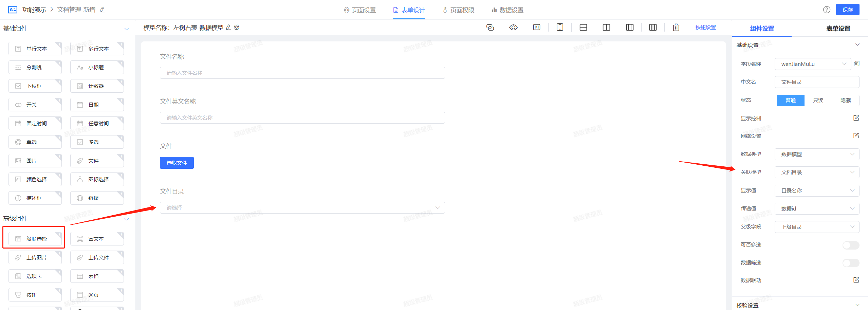
Task: Click the mobile device preview icon
Action: coord(560,28)
